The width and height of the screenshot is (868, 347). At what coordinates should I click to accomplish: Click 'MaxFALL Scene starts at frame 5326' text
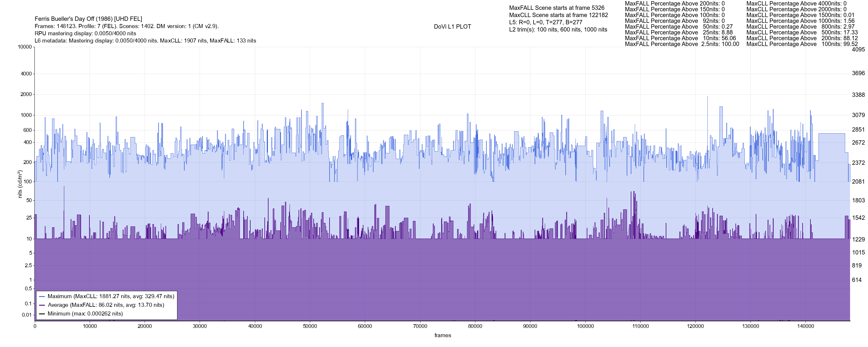tap(557, 8)
